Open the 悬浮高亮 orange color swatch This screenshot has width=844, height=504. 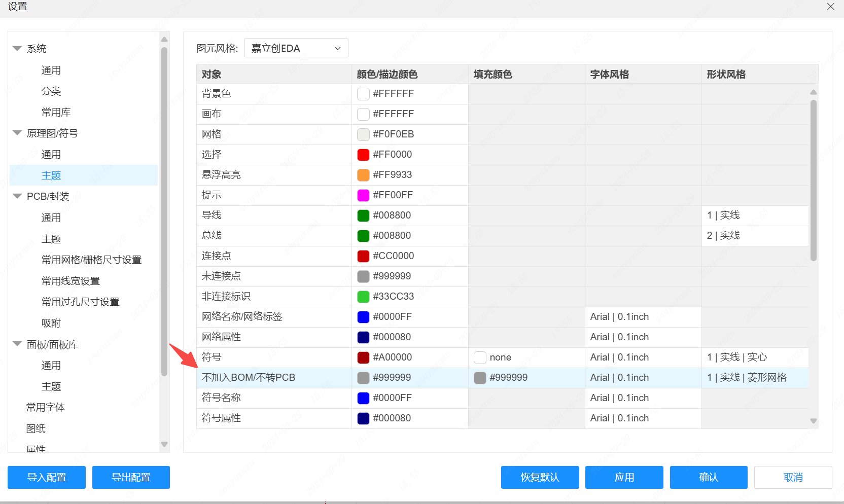(363, 175)
